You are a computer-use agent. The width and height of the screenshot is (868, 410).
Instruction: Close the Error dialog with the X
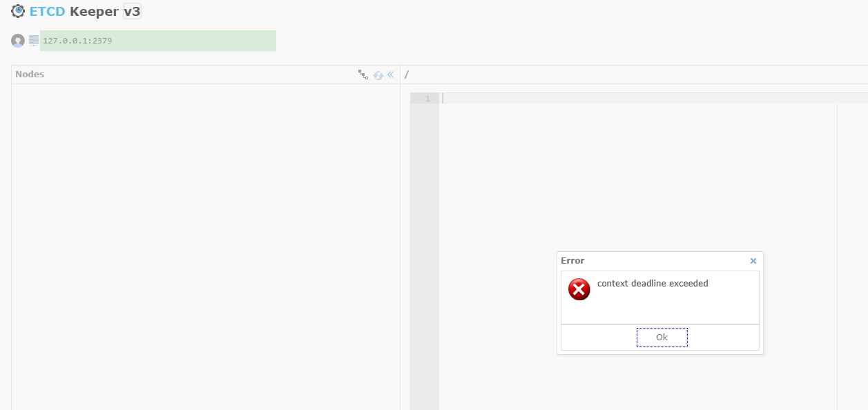coord(753,261)
